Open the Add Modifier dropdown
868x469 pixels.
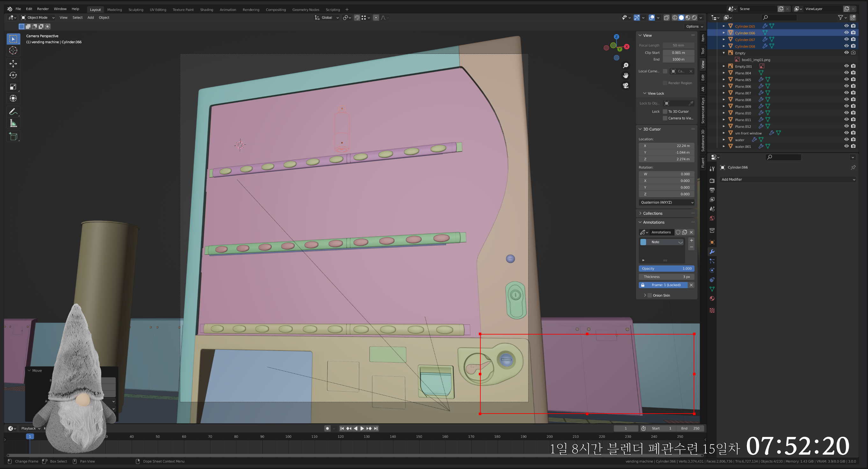tap(788, 179)
